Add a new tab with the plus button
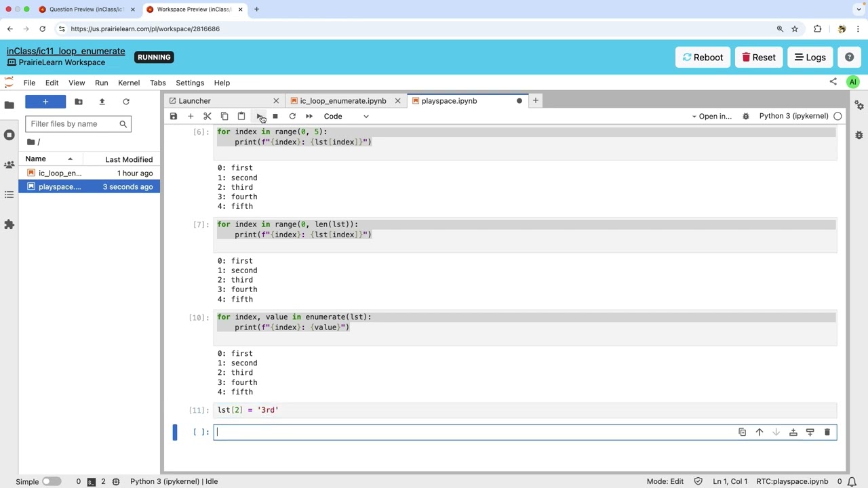This screenshot has width=868, height=488. pos(535,101)
